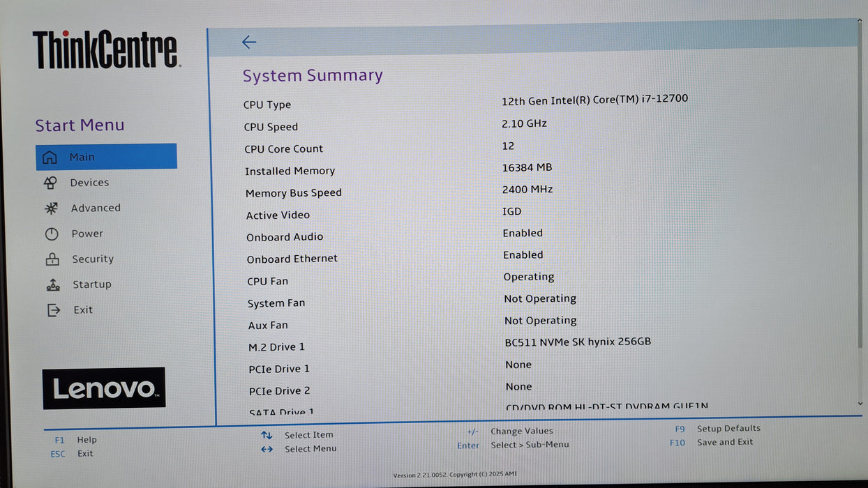Open the Main menu
This screenshot has width=868, height=488.
pos(106,157)
